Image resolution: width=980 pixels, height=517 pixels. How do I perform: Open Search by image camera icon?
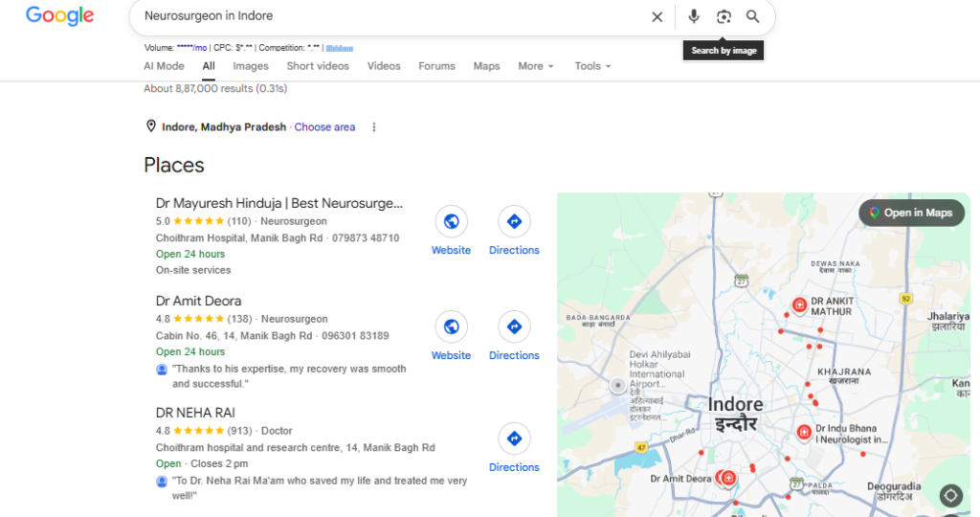pyautogui.click(x=724, y=17)
